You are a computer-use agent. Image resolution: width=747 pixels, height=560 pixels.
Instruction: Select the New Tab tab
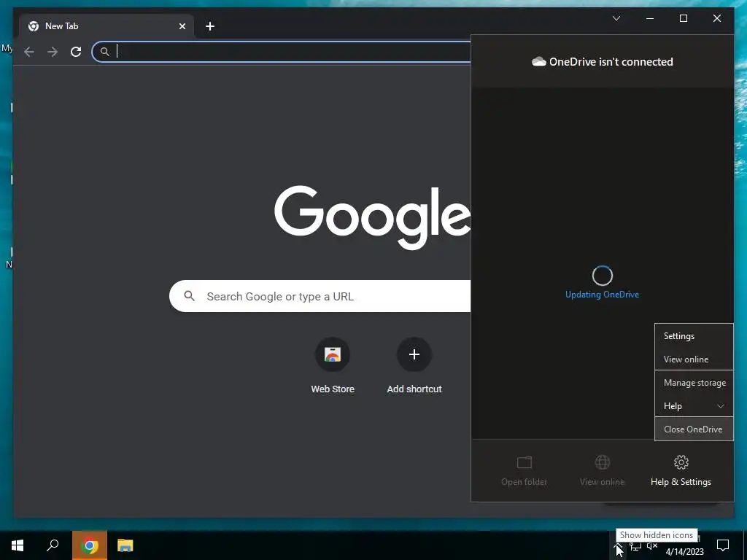[107, 26]
